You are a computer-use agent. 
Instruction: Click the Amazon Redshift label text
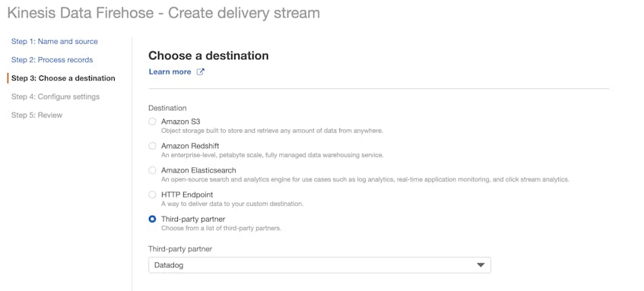point(190,146)
